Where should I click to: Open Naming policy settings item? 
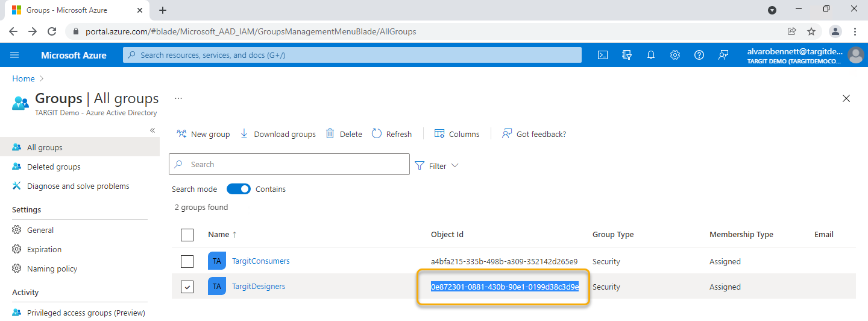[x=80, y=269]
